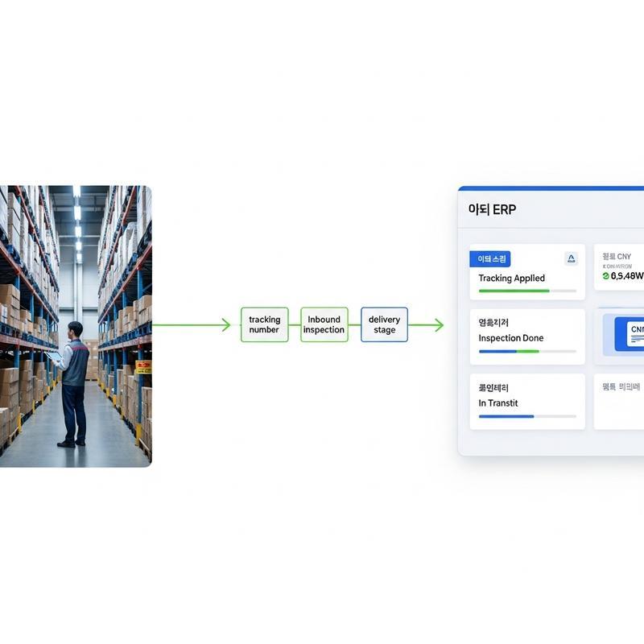Select the In Transtit text

coord(497,403)
